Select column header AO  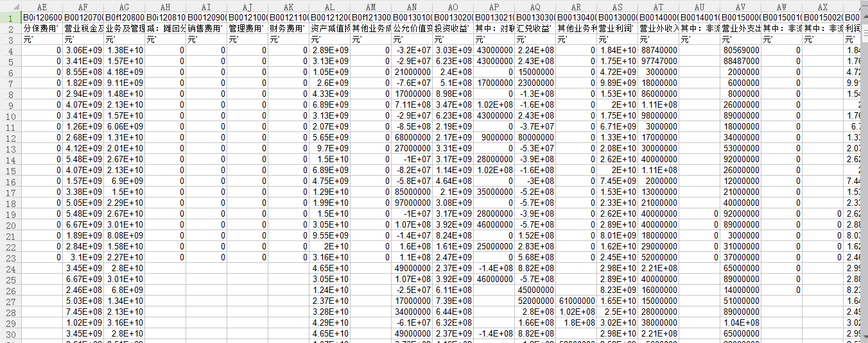(453, 6)
